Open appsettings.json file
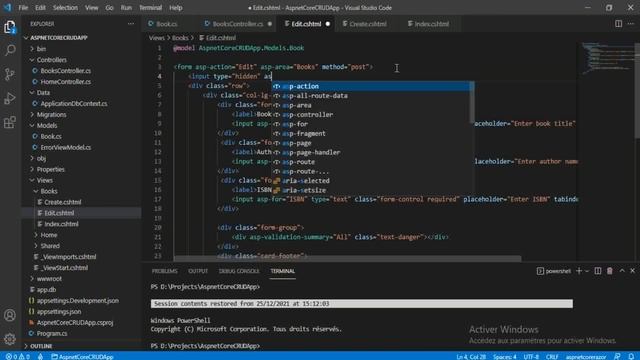The height and width of the screenshot is (360, 640). [59, 311]
